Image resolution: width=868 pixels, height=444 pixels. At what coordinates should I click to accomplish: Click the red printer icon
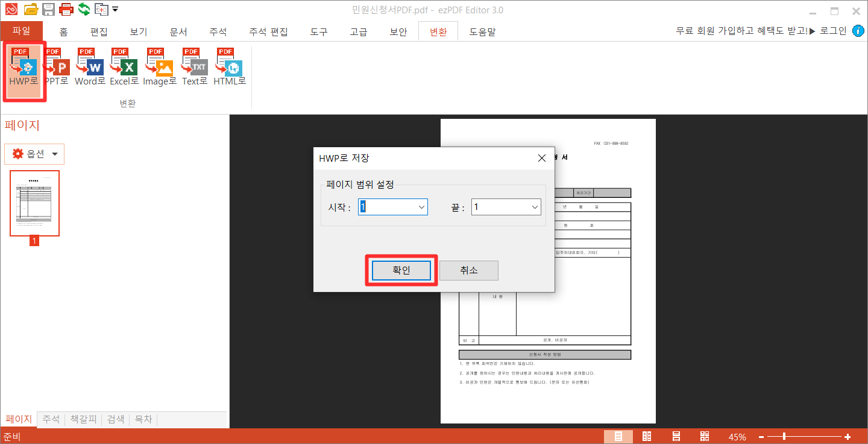(x=66, y=9)
